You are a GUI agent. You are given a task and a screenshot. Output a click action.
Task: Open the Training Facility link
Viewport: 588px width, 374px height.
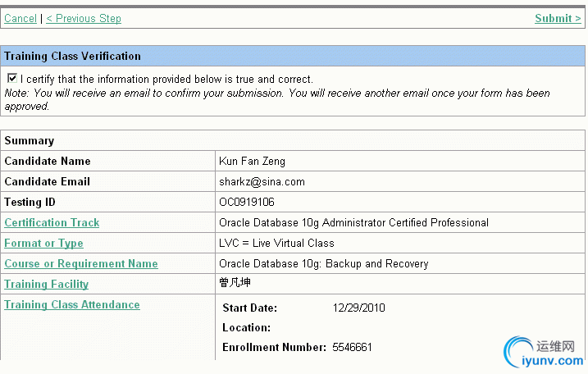point(46,285)
